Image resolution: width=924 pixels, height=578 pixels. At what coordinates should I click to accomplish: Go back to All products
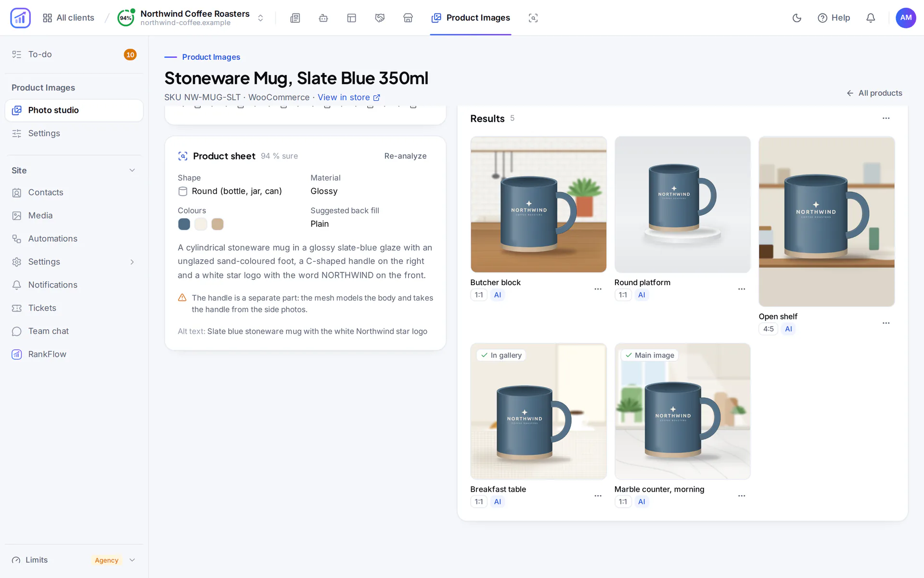874,93
